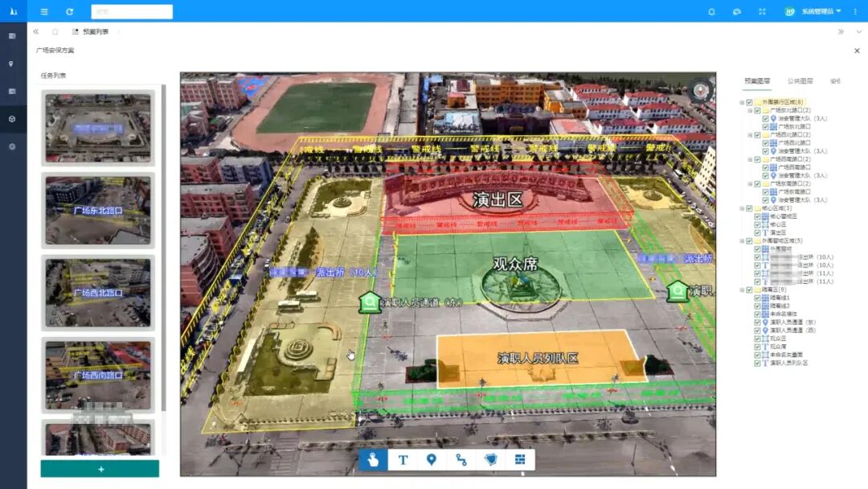Viewport: 868px width, 489px height.
Task: Select the route line tool on map toolbar
Action: coord(461,460)
